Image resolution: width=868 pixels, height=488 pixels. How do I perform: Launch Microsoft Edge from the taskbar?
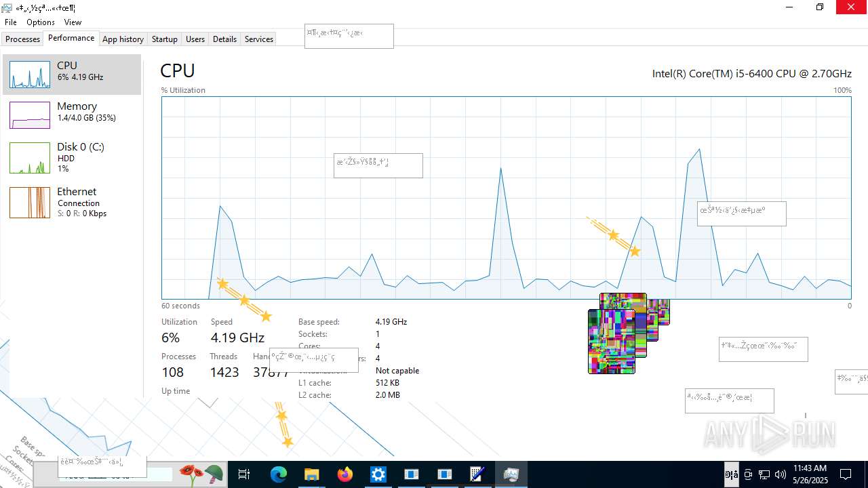click(279, 474)
